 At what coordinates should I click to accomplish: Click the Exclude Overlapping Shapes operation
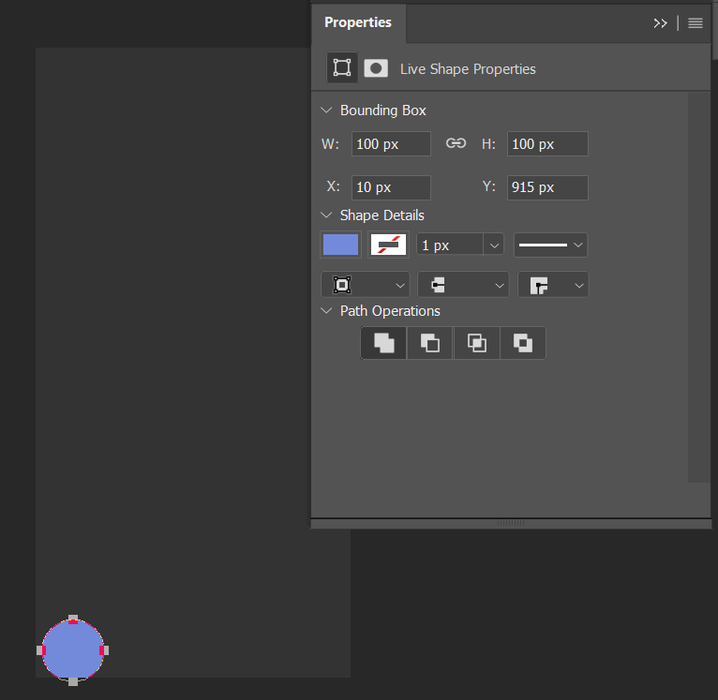[523, 343]
